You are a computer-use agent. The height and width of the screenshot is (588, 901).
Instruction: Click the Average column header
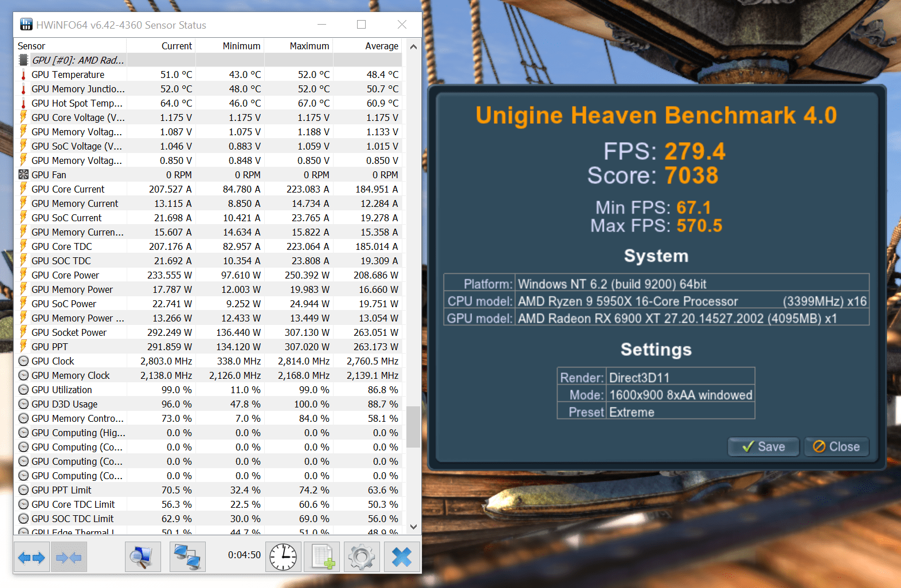367,46
